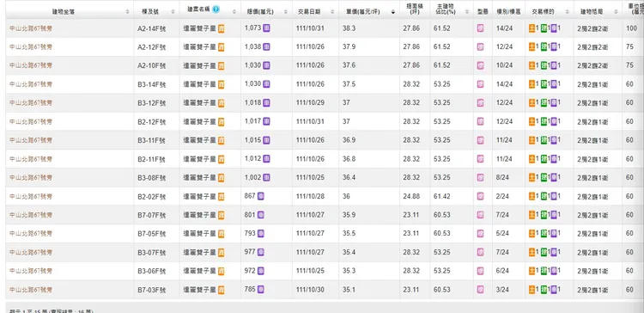Click the orange project icon in row A2-14F號
644x313 pixels.
pos(221,28)
